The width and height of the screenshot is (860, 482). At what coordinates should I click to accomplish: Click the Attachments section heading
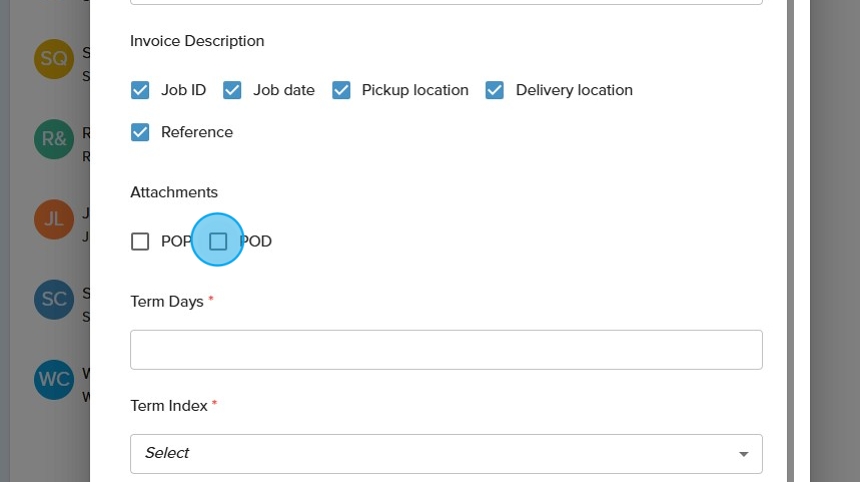click(174, 192)
